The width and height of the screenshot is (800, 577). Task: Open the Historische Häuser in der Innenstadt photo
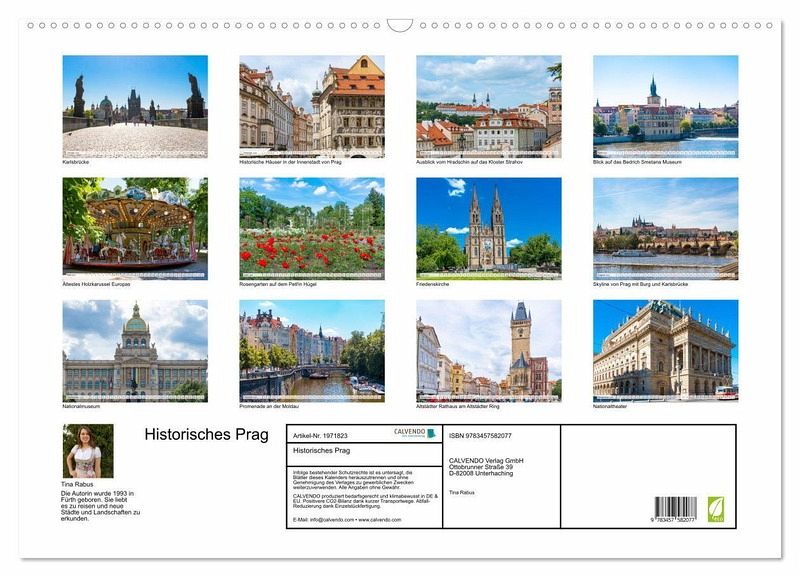coord(312,107)
